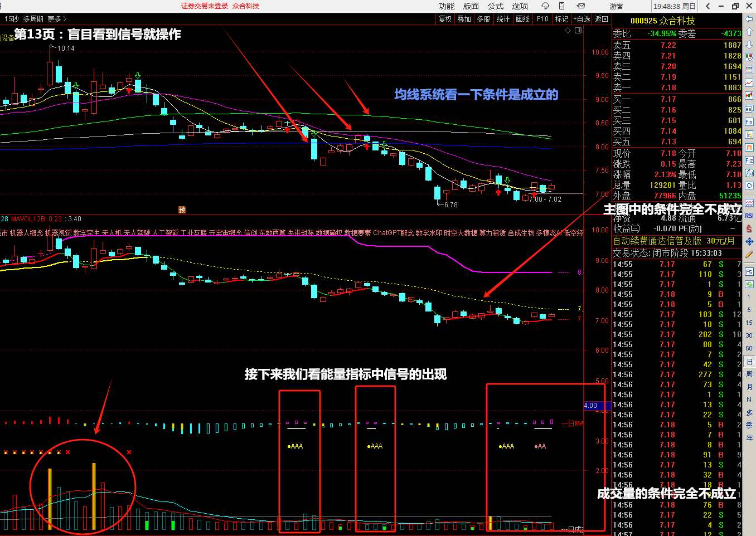The image size is (756, 536).
Task: Click the red S dollar icon
Action: click(x=749, y=228)
